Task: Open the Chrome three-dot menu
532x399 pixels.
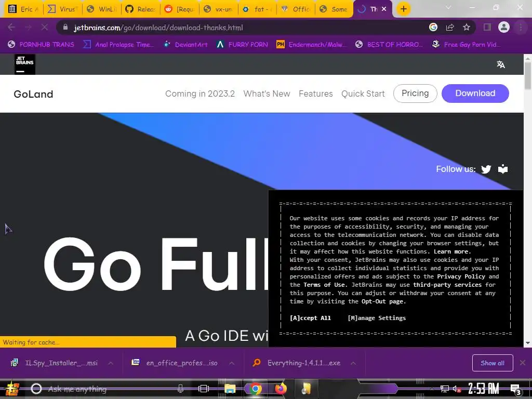Action: (x=521, y=28)
